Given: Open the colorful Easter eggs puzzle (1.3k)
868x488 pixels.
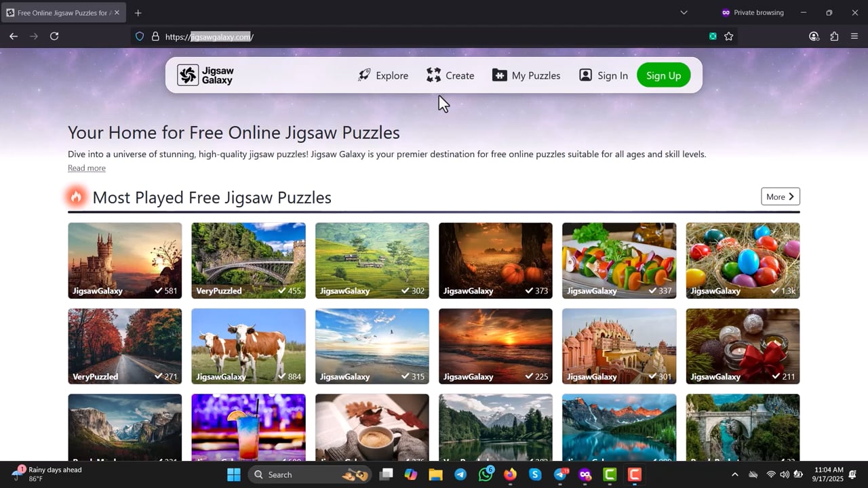Looking at the screenshot, I should (743, 260).
